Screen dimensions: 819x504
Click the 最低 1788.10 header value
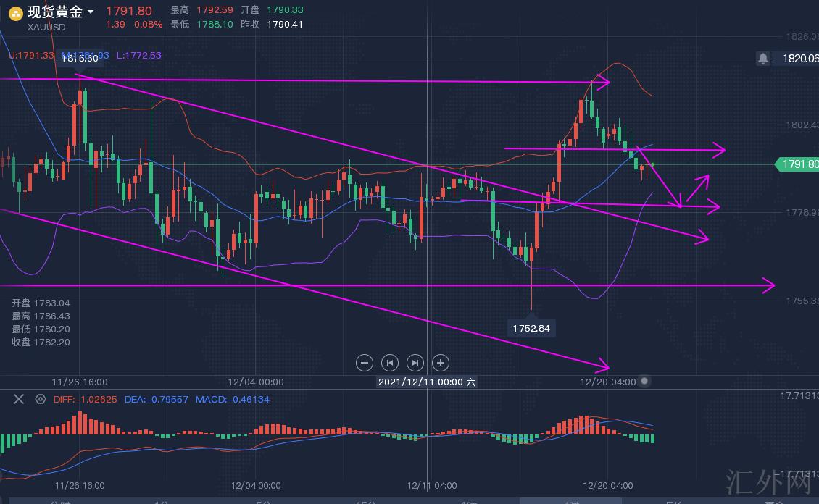(201, 25)
